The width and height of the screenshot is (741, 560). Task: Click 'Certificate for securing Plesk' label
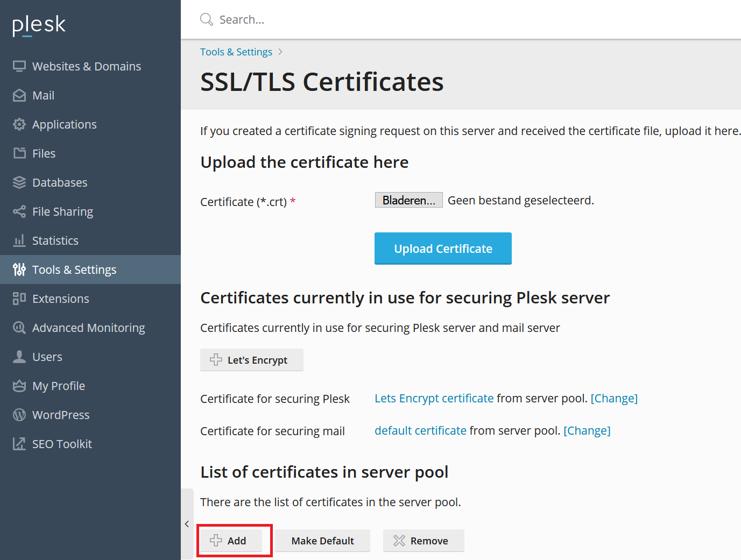(x=275, y=399)
